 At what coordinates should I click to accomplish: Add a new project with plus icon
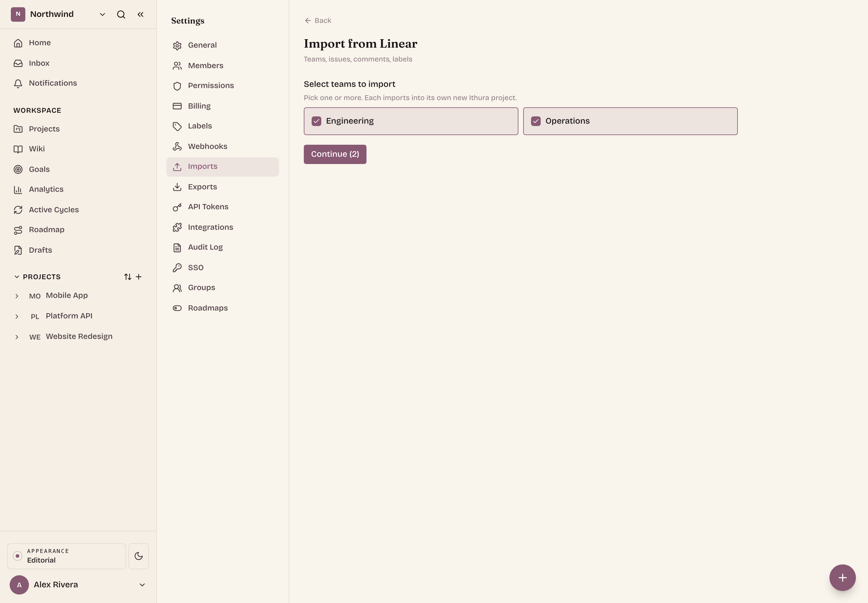tap(139, 277)
